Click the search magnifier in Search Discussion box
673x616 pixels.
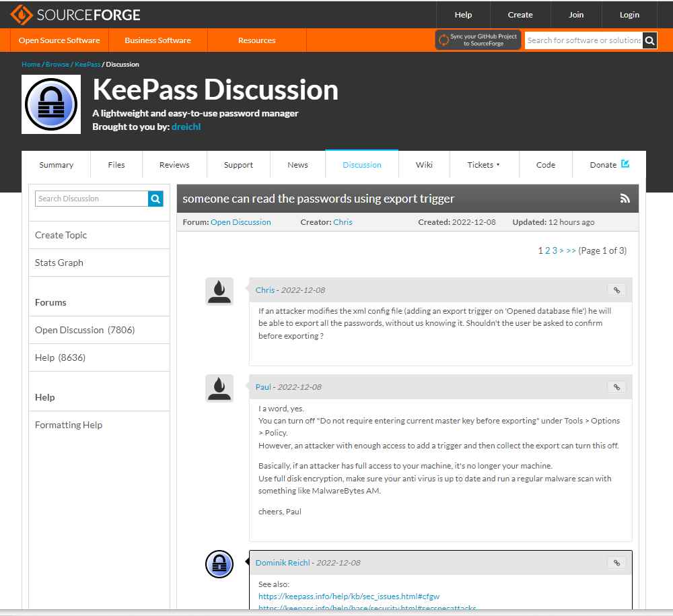tap(155, 199)
